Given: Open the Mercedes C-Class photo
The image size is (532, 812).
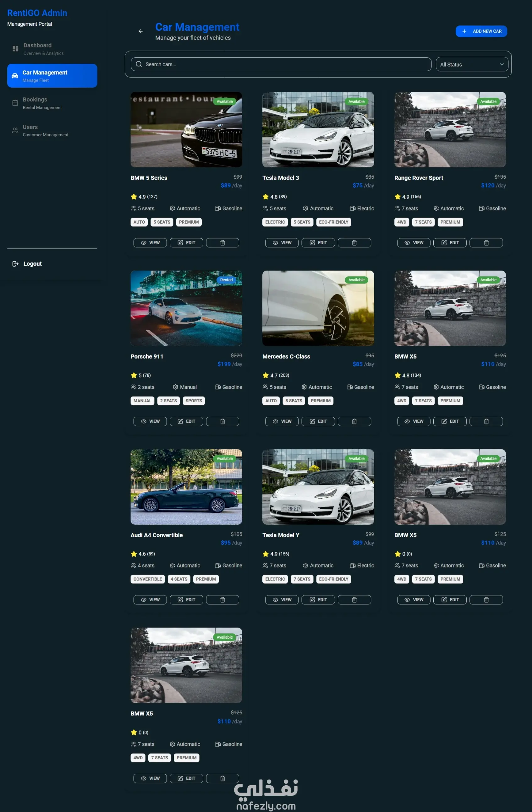Looking at the screenshot, I should (318, 308).
